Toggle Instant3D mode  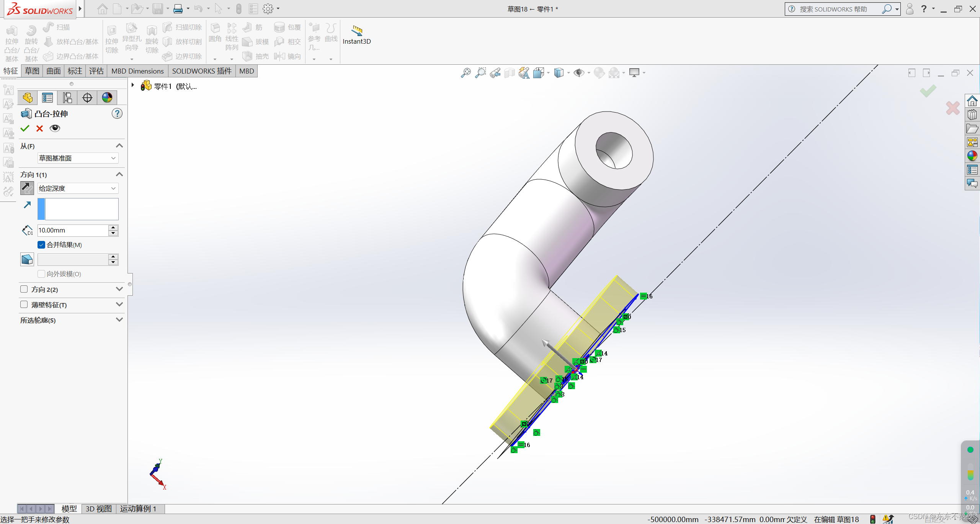tap(356, 34)
